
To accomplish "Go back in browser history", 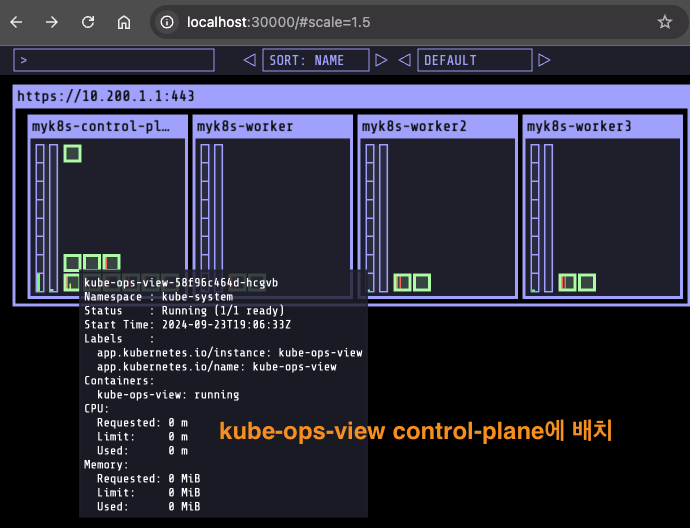I will coord(16,22).
